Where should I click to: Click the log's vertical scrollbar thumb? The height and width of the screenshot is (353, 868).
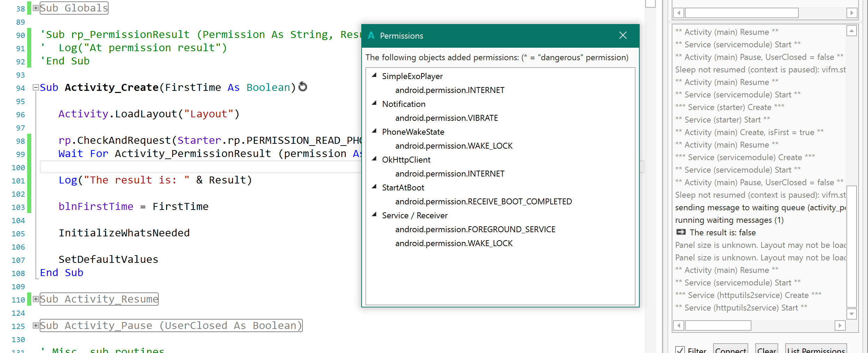[x=851, y=246]
